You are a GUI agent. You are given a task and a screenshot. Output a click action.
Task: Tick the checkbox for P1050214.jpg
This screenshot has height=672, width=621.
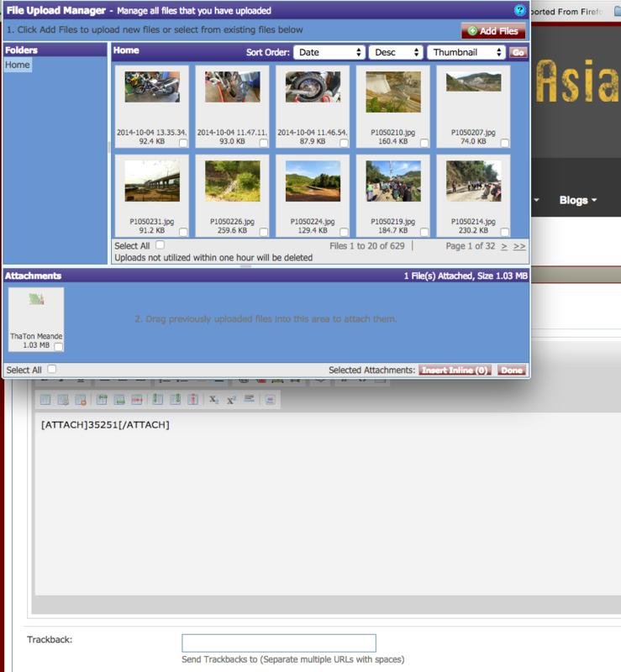point(505,232)
